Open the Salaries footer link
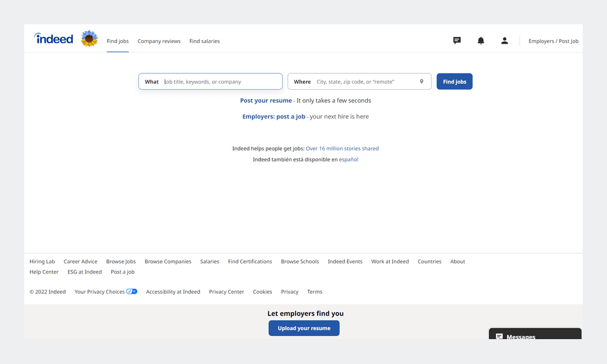Screen dimensions: 607x364 (209, 261)
